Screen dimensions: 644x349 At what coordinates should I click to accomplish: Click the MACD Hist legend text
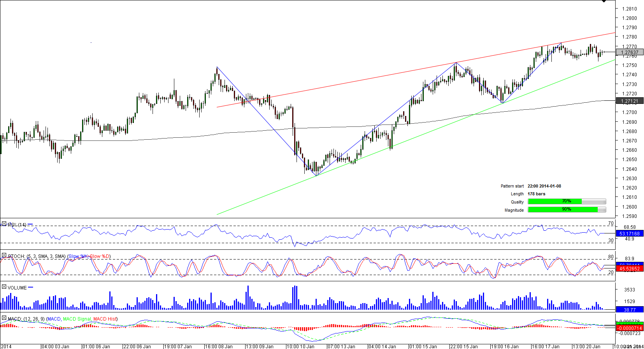[105, 319]
